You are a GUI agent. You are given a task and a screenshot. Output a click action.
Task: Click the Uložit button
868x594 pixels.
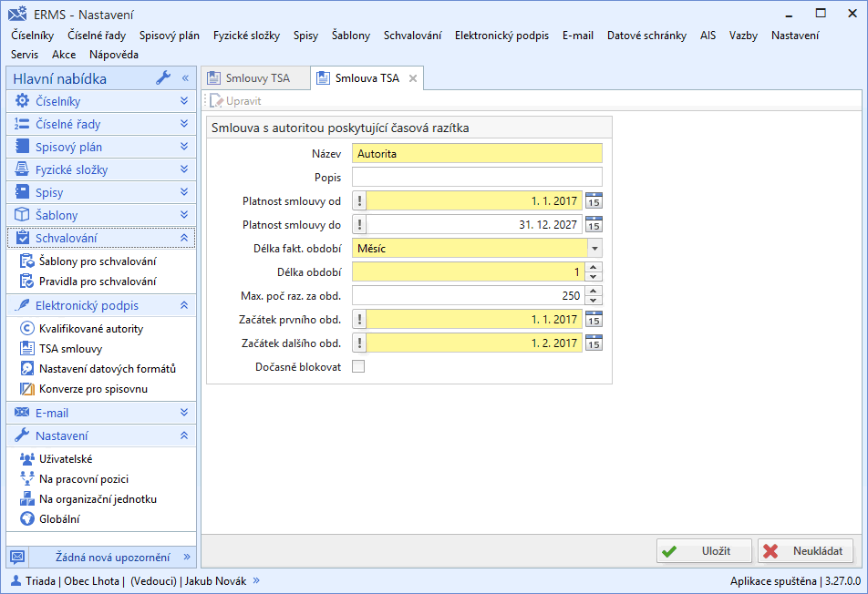click(x=705, y=550)
